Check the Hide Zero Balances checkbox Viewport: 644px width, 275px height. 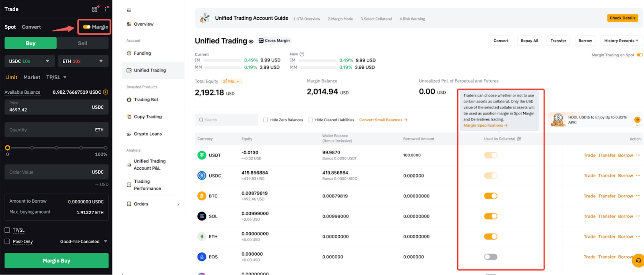(265, 120)
